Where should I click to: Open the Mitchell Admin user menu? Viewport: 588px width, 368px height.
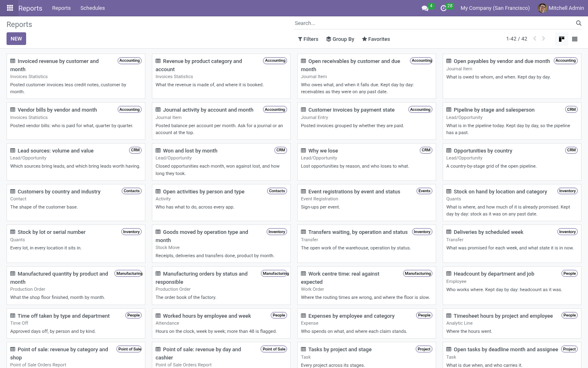(x=561, y=8)
